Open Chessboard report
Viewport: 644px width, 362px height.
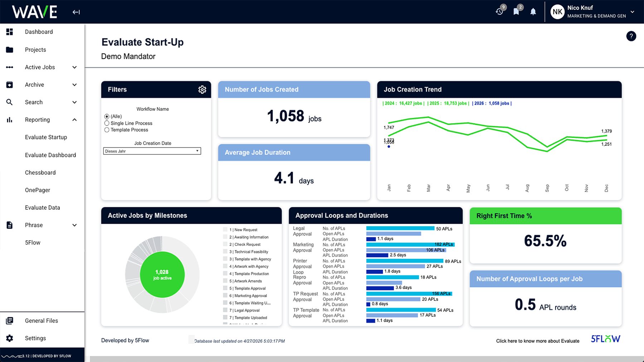(40, 173)
